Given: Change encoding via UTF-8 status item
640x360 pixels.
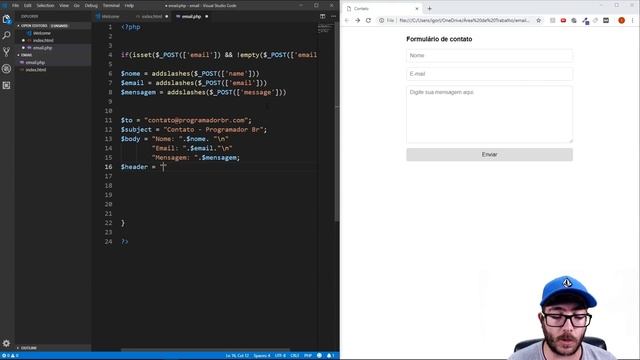Looking at the screenshot, I should point(280,356).
